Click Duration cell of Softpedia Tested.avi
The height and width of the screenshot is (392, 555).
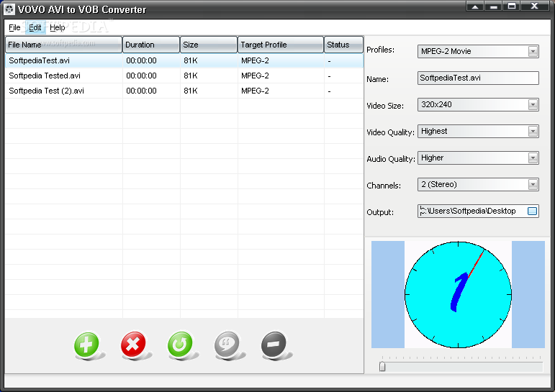pos(141,76)
